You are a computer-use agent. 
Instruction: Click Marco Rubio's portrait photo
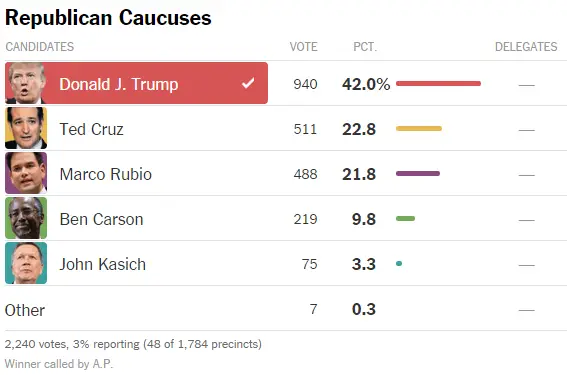click(26, 173)
